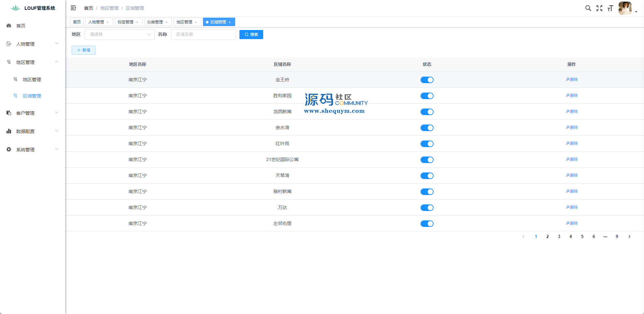Click the 数据配置 bar chart icon
The image size is (644, 314).
(x=9, y=131)
